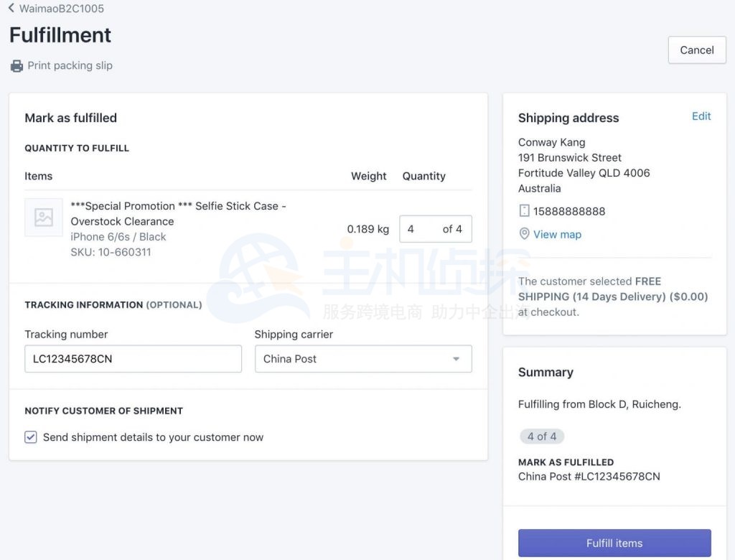Click the Cancel button
This screenshot has height=560, width=735.
(696, 50)
